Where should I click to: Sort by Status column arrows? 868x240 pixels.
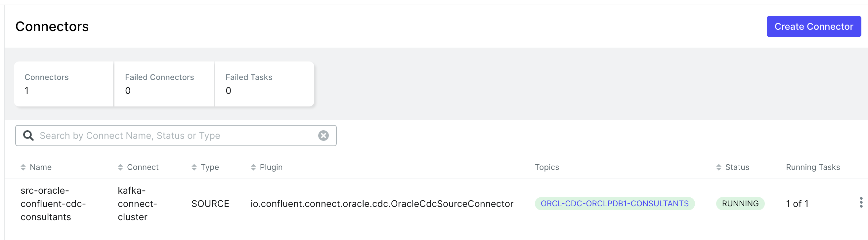coord(719,167)
